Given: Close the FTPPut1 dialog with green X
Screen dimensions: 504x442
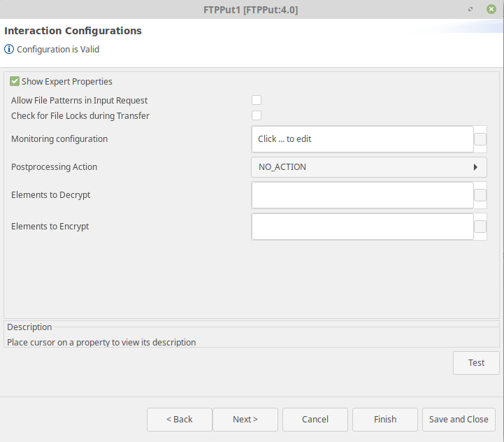Looking at the screenshot, I should (491, 9).
